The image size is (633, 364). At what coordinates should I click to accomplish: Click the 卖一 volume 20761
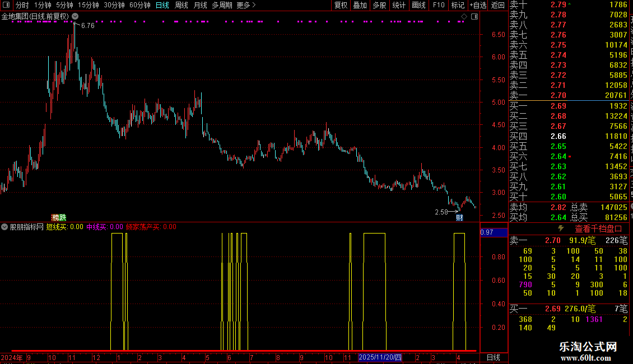pos(616,95)
